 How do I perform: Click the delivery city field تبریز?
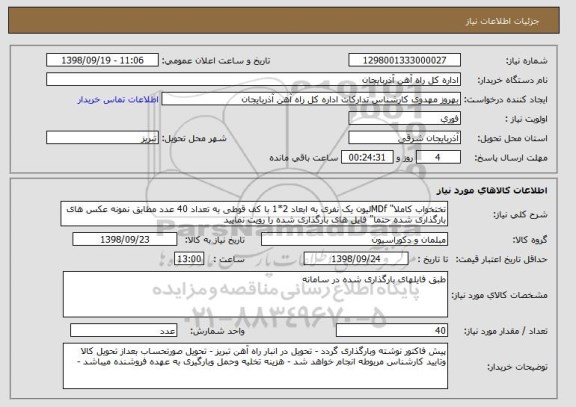pos(102,138)
